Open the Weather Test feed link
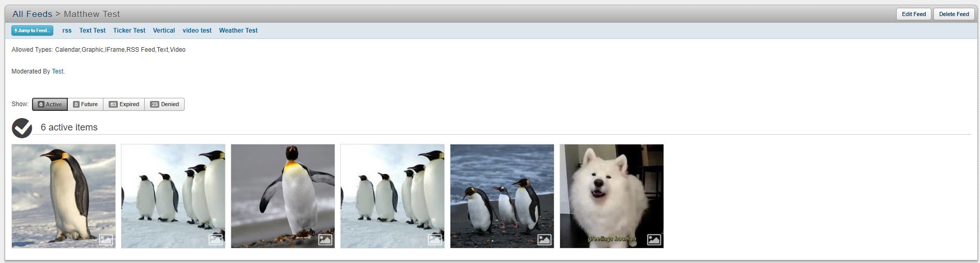980x263 pixels. click(x=238, y=31)
